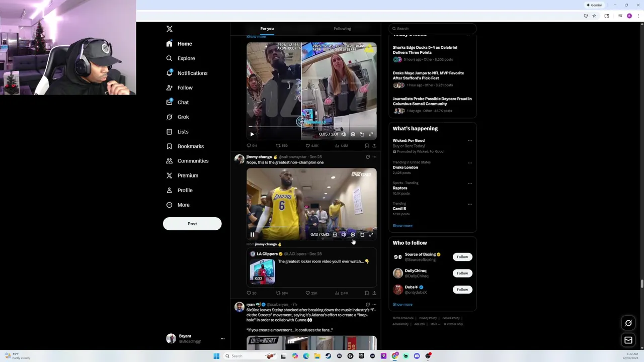Open more options on ryan's 6ix9ine post
Viewport: 644px width, 362px height.
point(374,305)
